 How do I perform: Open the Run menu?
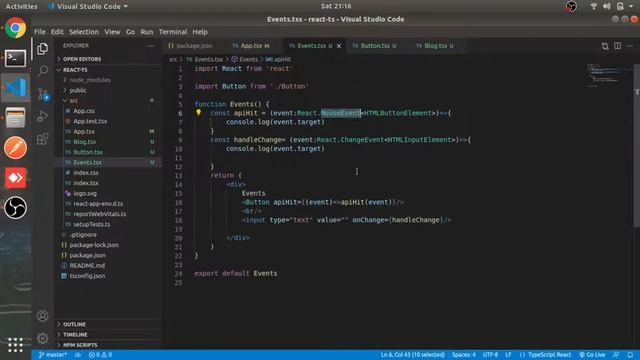pyautogui.click(x=147, y=32)
